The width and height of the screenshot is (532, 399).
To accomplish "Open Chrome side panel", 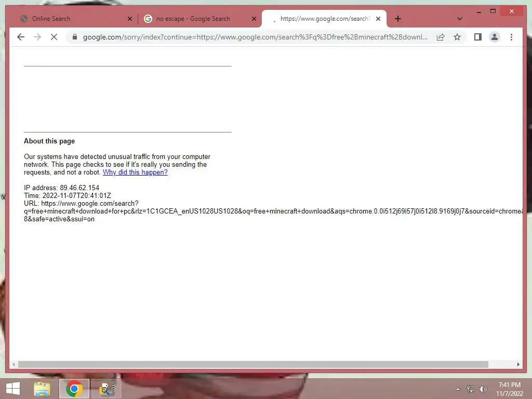I will point(478,37).
